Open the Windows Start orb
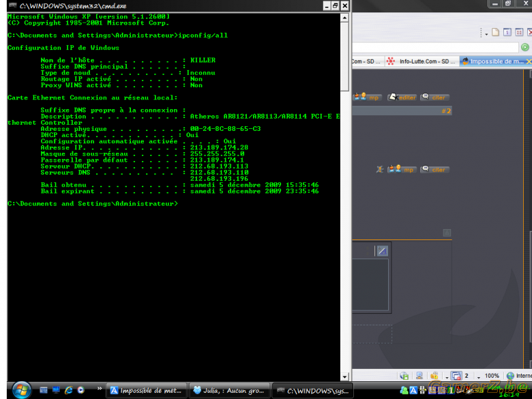This screenshot has height=399, width=532. pyautogui.click(x=22, y=389)
